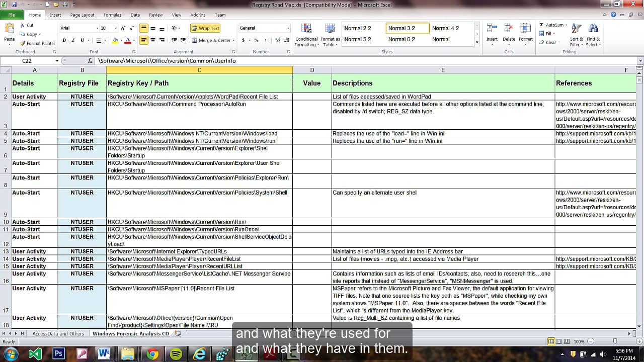
Task: Open Conditional Formatting menu
Action: pos(306,35)
